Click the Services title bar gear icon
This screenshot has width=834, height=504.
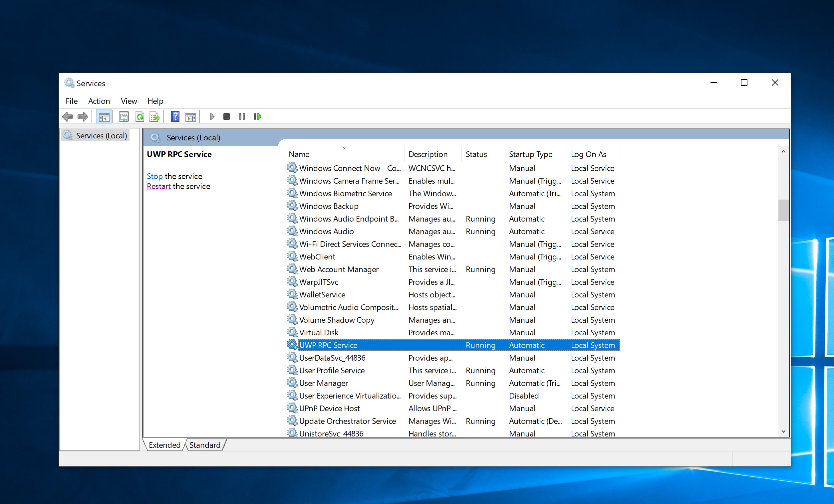coord(69,83)
